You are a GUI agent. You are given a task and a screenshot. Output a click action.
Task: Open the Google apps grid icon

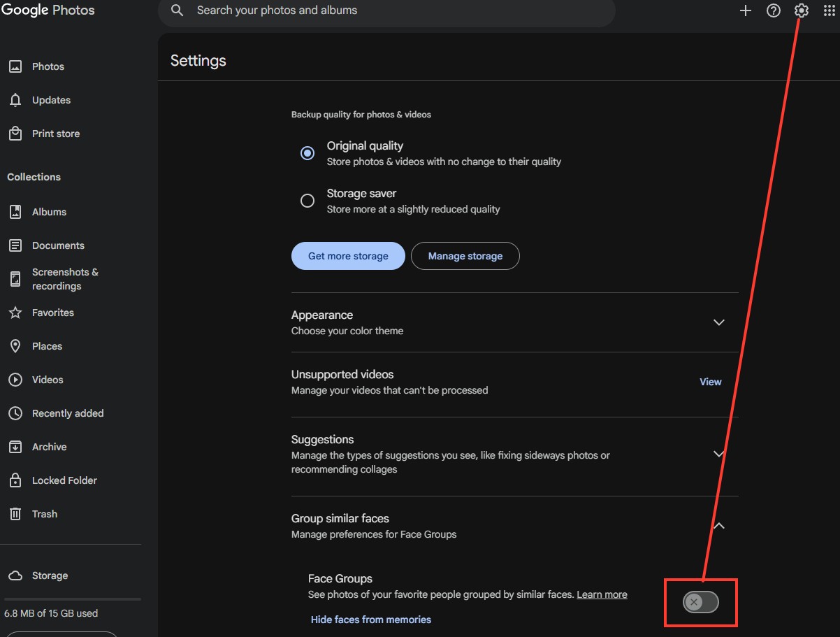pos(830,10)
